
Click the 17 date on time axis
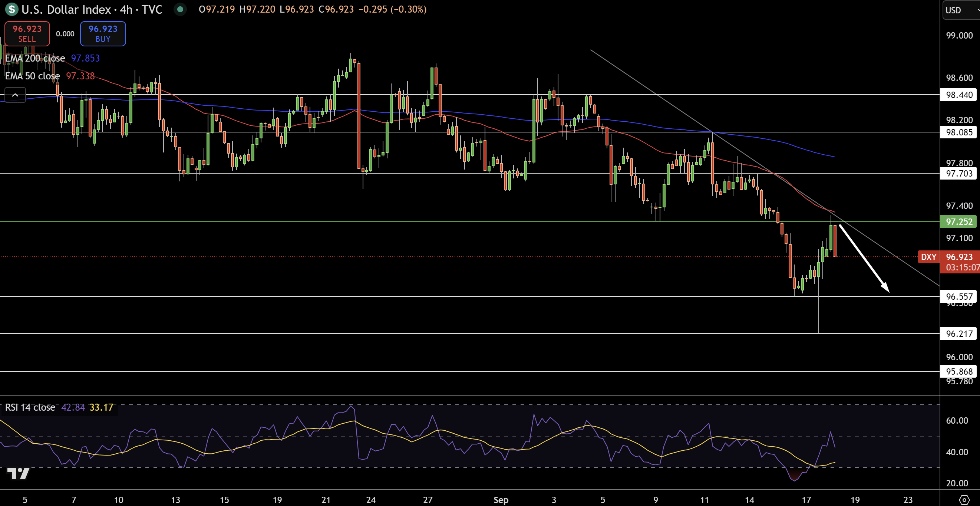coord(806,500)
